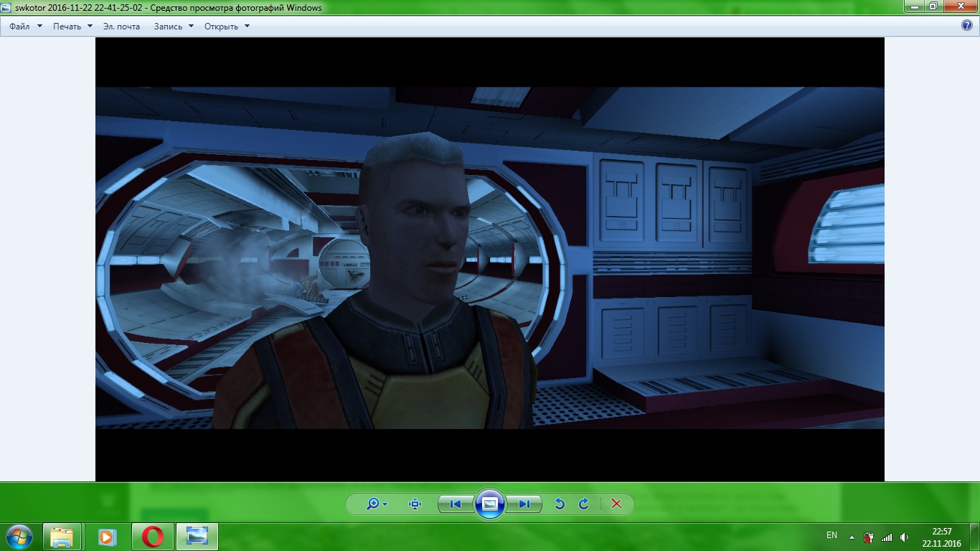
Task: Launch the media player from the taskbar
Action: tap(106, 537)
